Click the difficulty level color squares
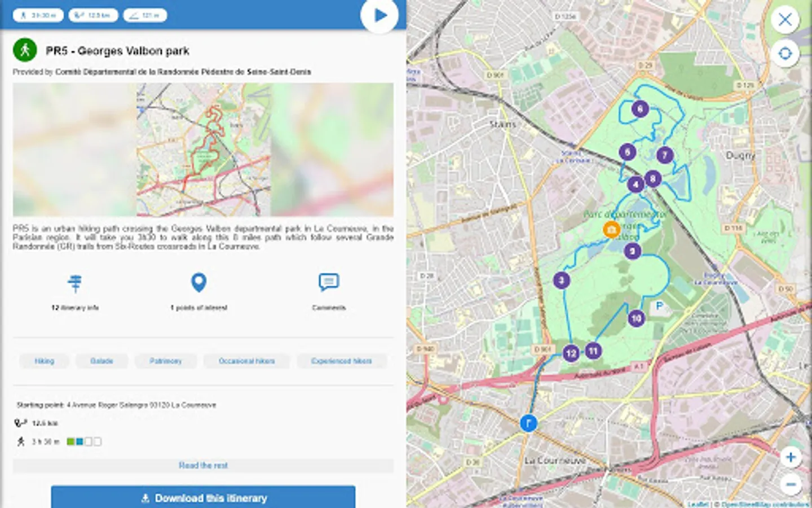The height and width of the screenshot is (508, 812). pyautogui.click(x=84, y=441)
